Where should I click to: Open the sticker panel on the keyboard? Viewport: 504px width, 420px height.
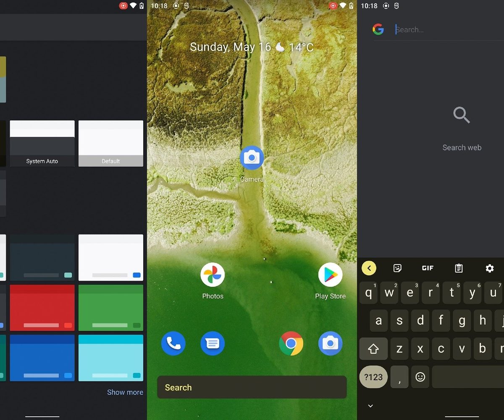[397, 268]
